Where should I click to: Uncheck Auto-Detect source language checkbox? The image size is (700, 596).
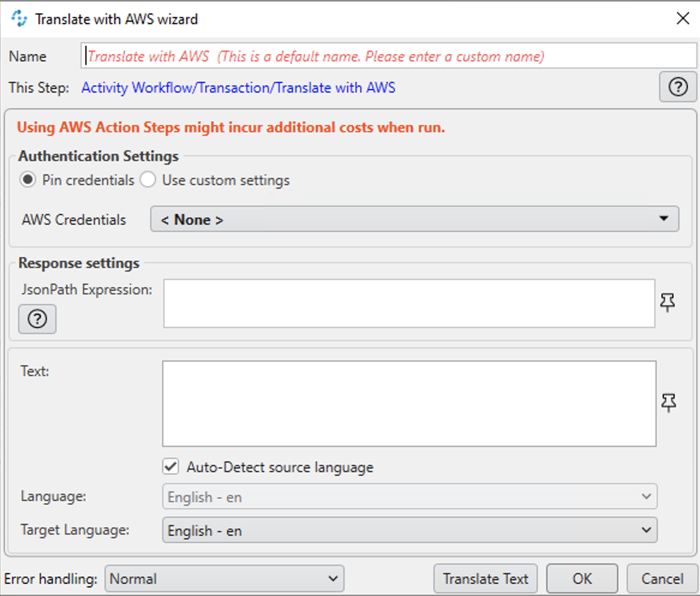pyautogui.click(x=171, y=467)
